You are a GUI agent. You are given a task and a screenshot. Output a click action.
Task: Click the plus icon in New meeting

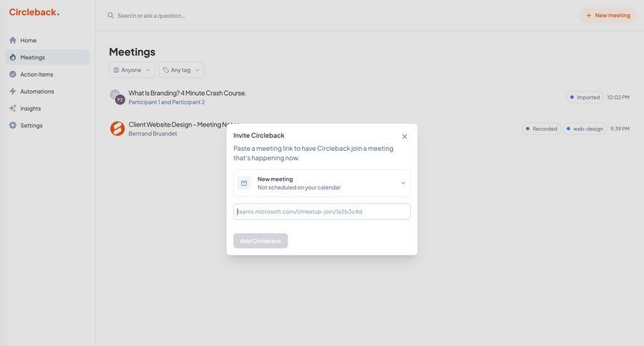[x=589, y=15]
